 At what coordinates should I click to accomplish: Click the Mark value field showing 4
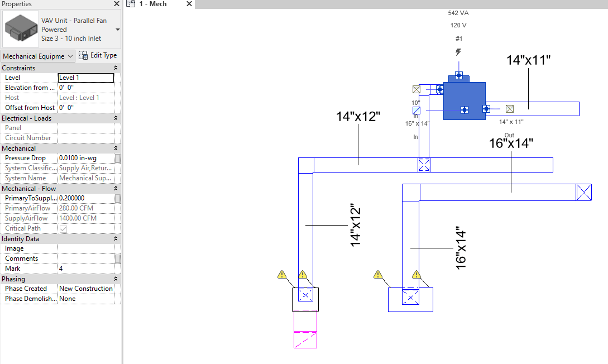84,269
